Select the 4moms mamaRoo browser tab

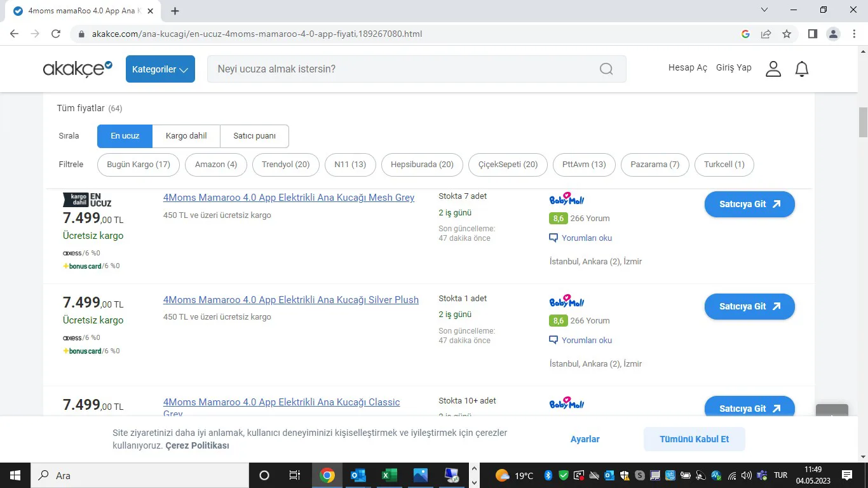83,11
